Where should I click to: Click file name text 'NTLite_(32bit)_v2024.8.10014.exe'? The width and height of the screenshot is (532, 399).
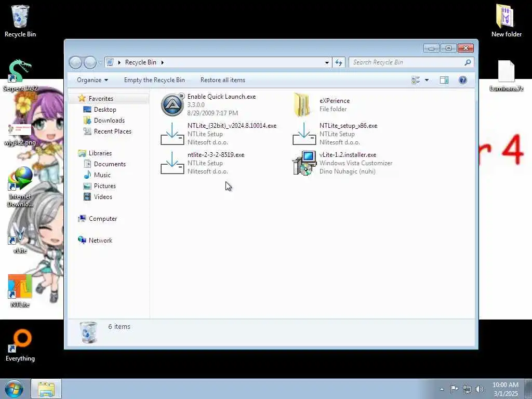232,126
